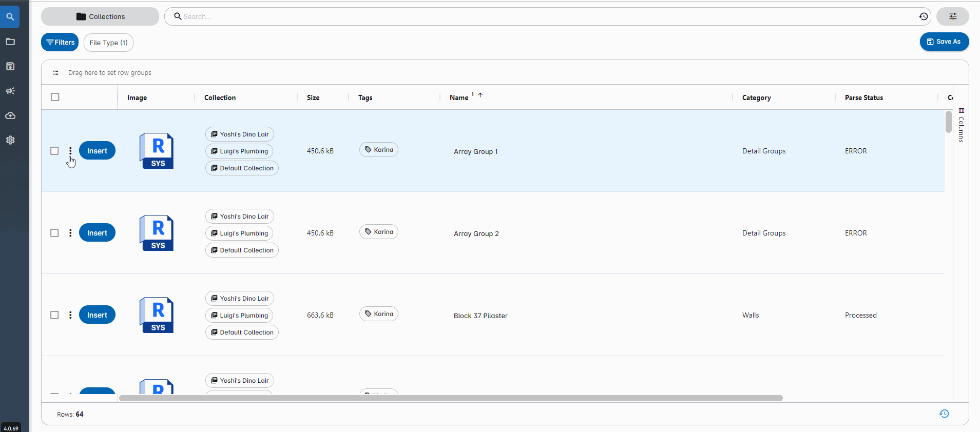The width and height of the screenshot is (980, 432).
Task: Open the File Type (1) filter dropdown
Action: [108, 43]
